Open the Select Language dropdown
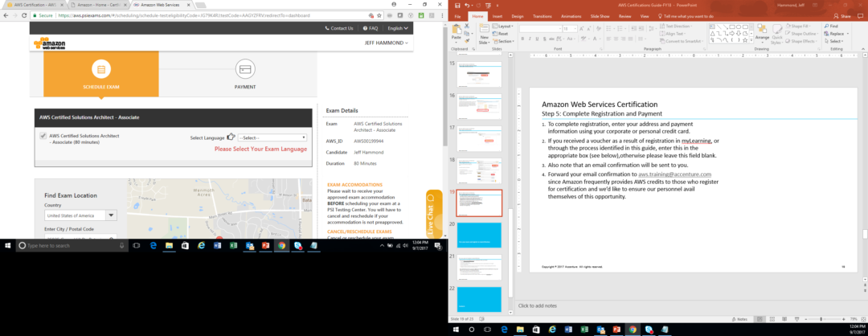 click(x=272, y=137)
